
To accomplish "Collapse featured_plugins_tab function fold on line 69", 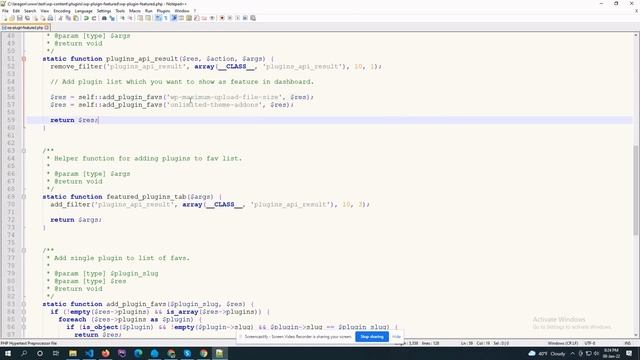I will [x=24, y=197].
